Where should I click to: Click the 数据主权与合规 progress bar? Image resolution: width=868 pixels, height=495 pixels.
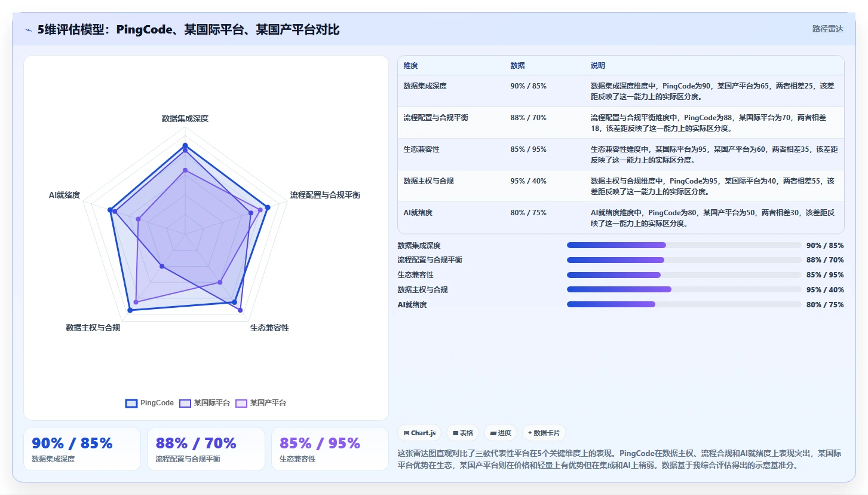(683, 289)
